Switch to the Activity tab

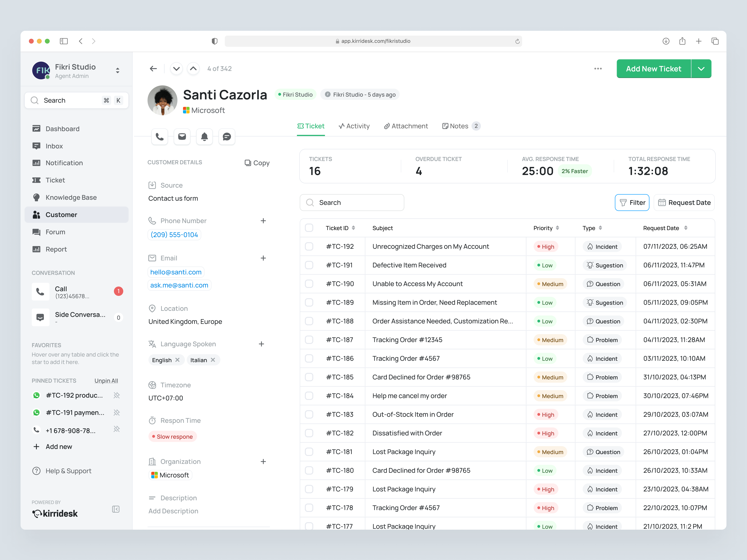(354, 126)
